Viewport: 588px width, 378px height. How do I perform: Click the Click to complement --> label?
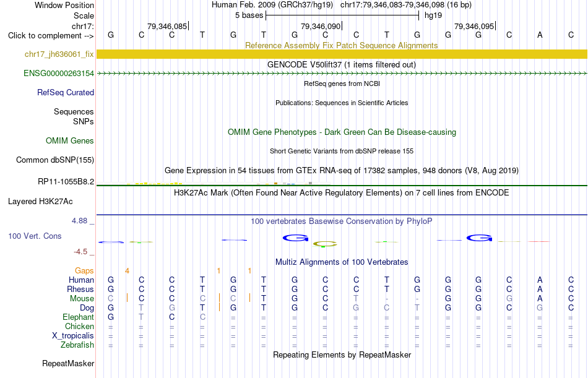51,36
